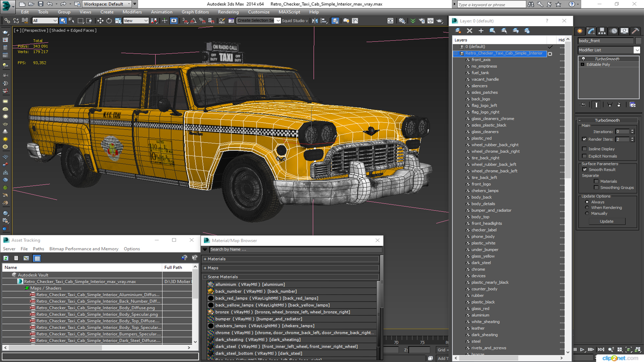Select Manually update radio button

[587, 214]
